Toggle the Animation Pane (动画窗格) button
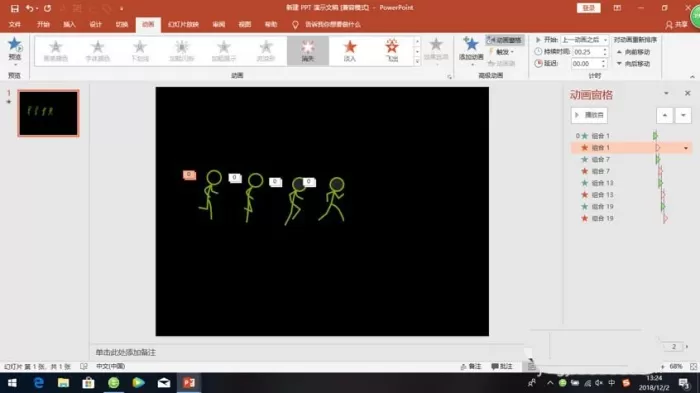Image resolution: width=700 pixels, height=393 pixels. (505, 40)
